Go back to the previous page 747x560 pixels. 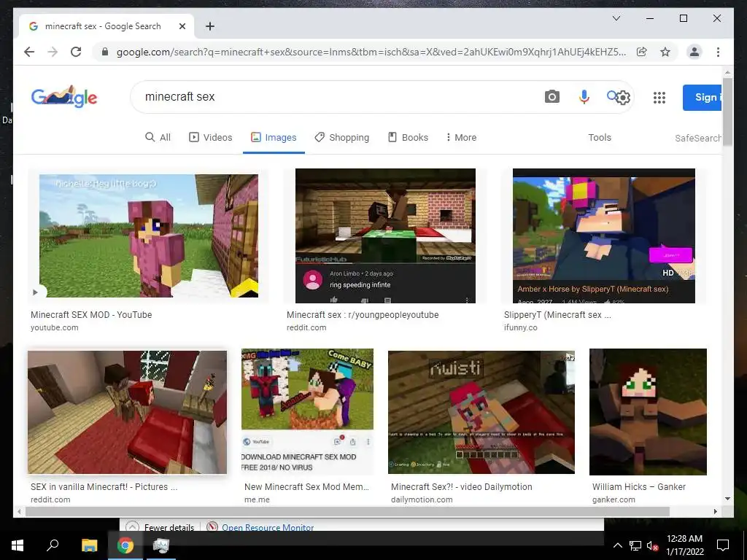click(x=29, y=52)
